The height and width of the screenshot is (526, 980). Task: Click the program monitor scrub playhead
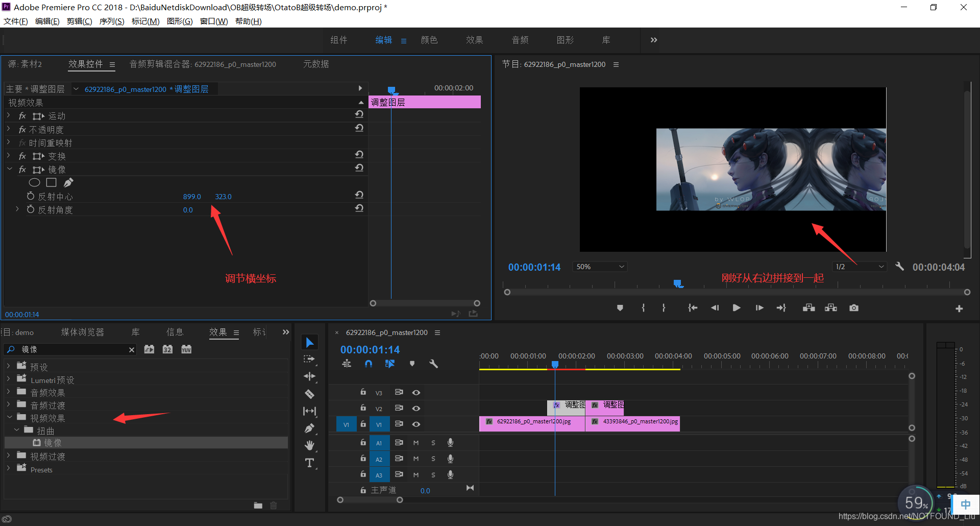tap(677, 283)
